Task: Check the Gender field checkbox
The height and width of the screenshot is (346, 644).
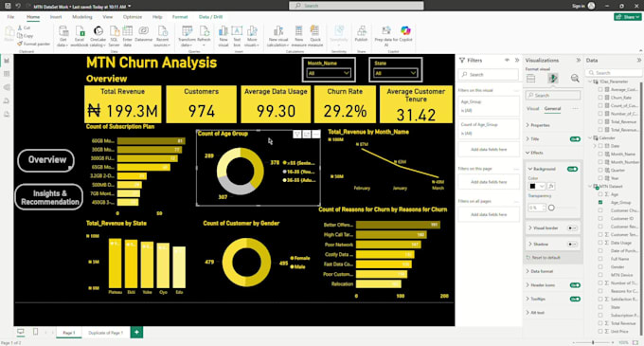Action: (x=600, y=266)
